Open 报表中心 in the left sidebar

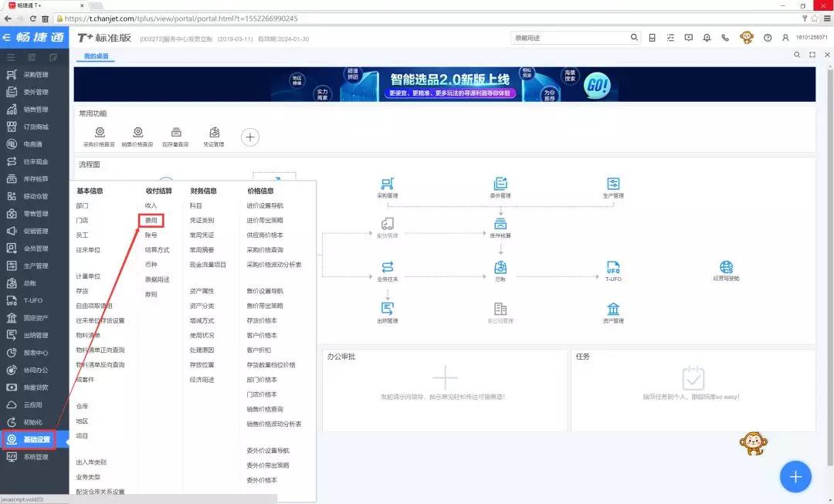35,353
